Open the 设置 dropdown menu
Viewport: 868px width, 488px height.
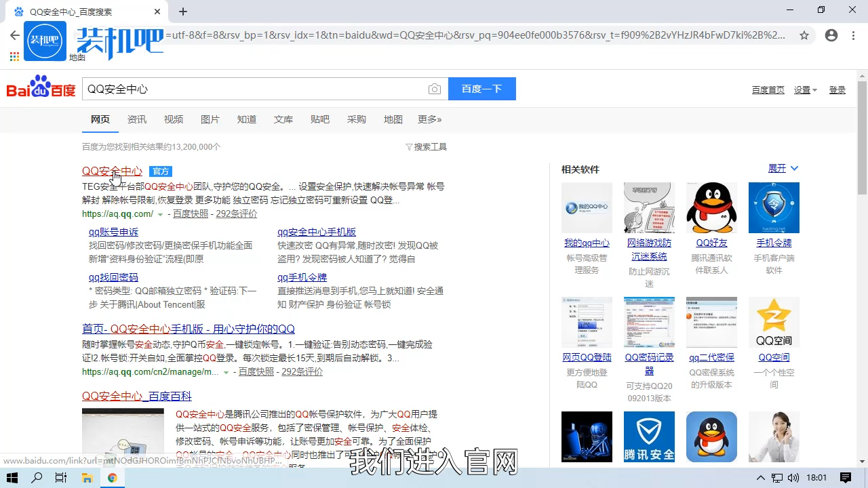point(806,90)
